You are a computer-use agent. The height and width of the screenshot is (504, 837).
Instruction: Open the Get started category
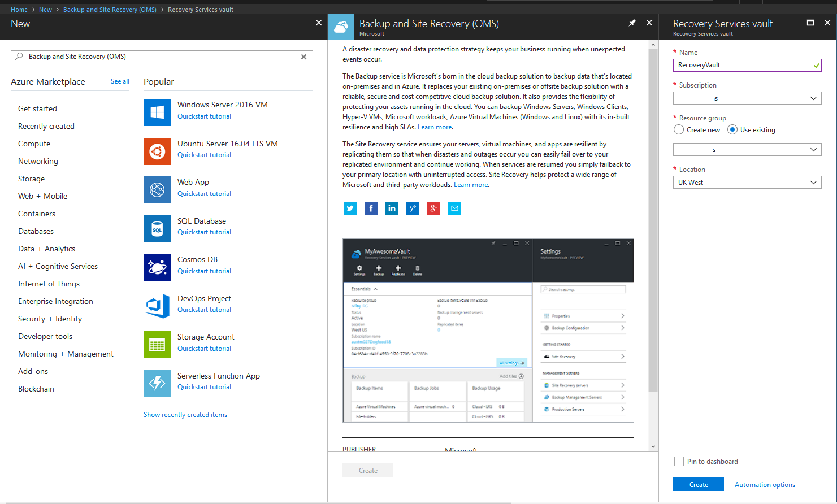37,108
